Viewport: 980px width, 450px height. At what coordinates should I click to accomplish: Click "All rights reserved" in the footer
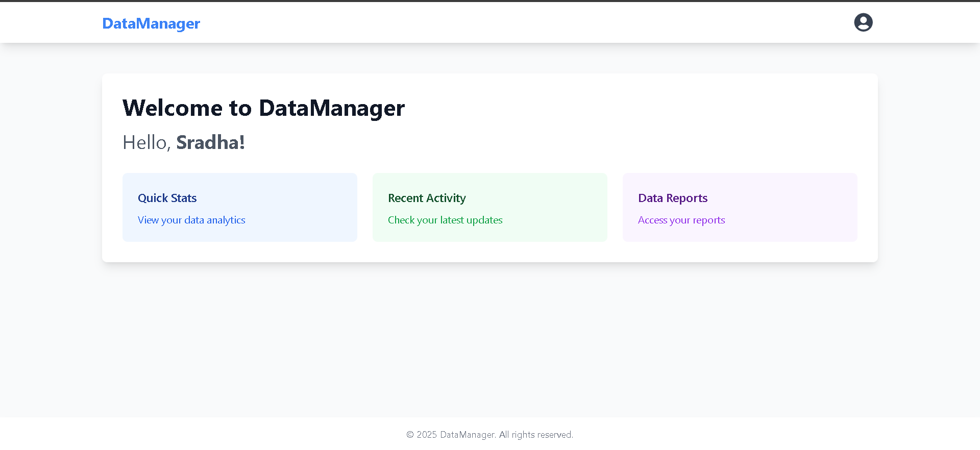pyautogui.click(x=536, y=435)
